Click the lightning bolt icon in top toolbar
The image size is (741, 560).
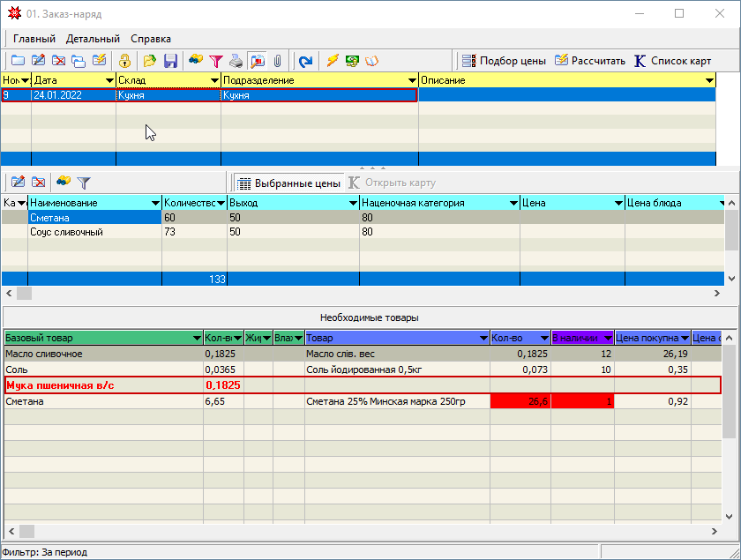pyautogui.click(x=333, y=61)
